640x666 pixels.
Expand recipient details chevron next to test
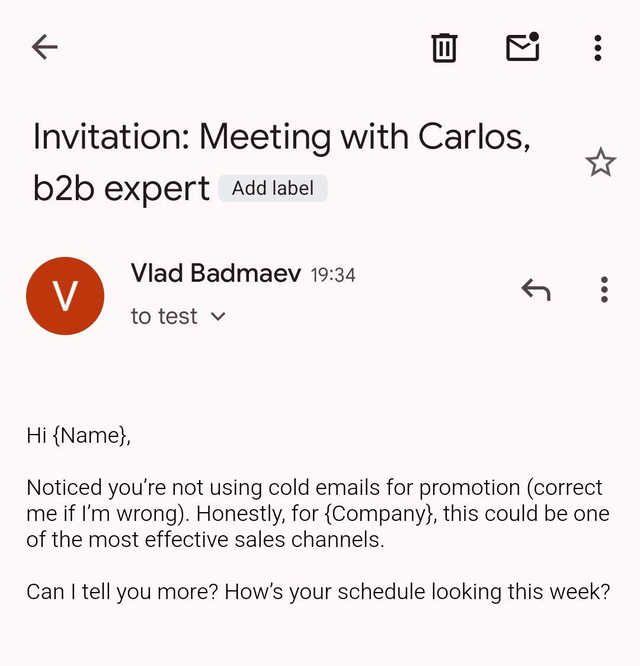tap(218, 316)
